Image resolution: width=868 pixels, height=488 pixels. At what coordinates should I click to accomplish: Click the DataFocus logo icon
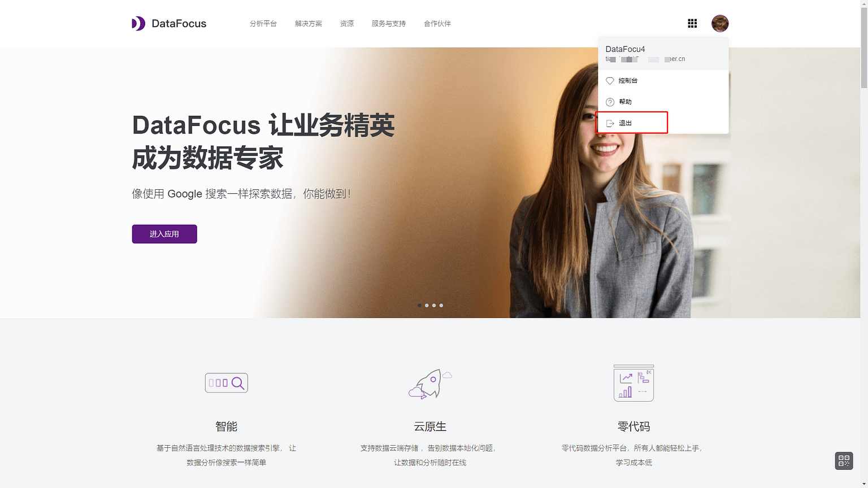[138, 23]
